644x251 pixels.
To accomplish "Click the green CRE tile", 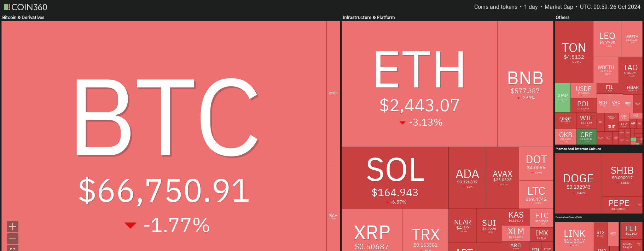I will [x=586, y=137].
